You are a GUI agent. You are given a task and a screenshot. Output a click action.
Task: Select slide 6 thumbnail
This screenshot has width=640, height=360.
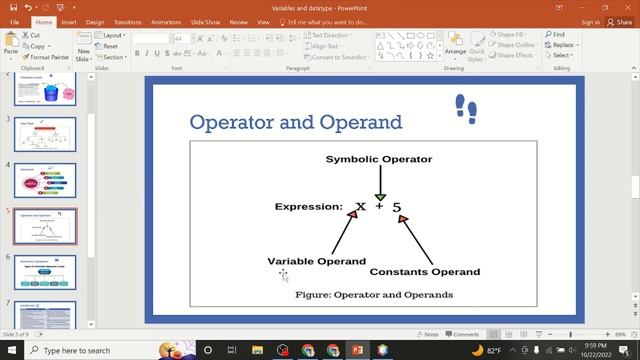[45, 272]
